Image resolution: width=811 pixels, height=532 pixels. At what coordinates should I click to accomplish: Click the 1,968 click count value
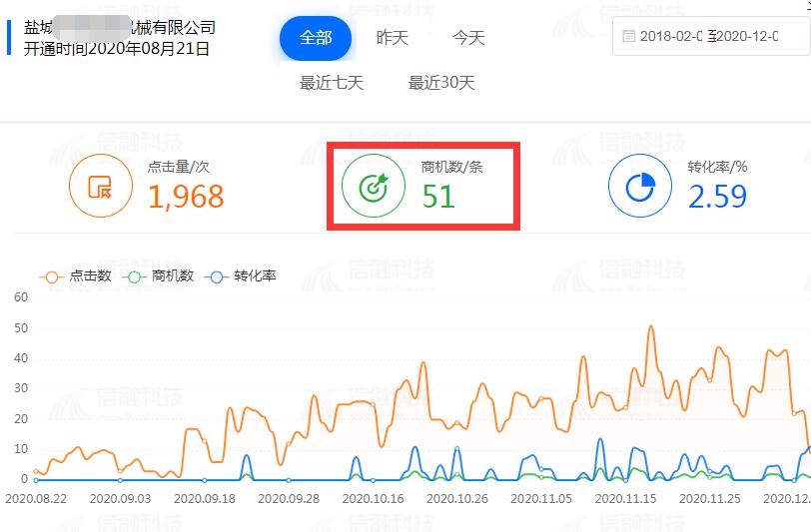186,197
